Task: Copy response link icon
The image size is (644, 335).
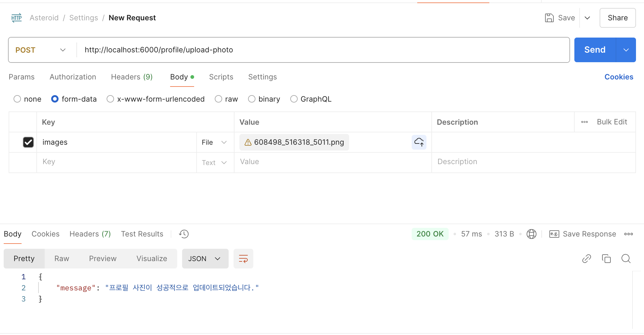Action: click(x=586, y=259)
